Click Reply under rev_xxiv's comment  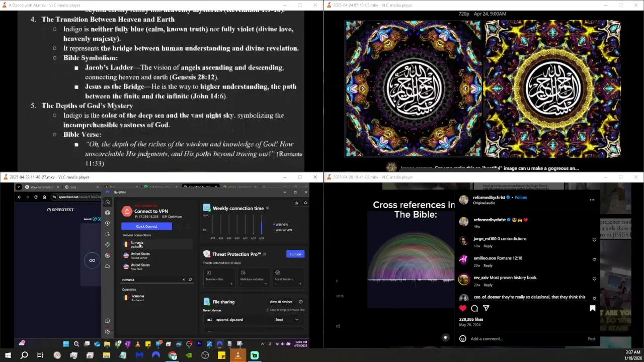click(488, 285)
